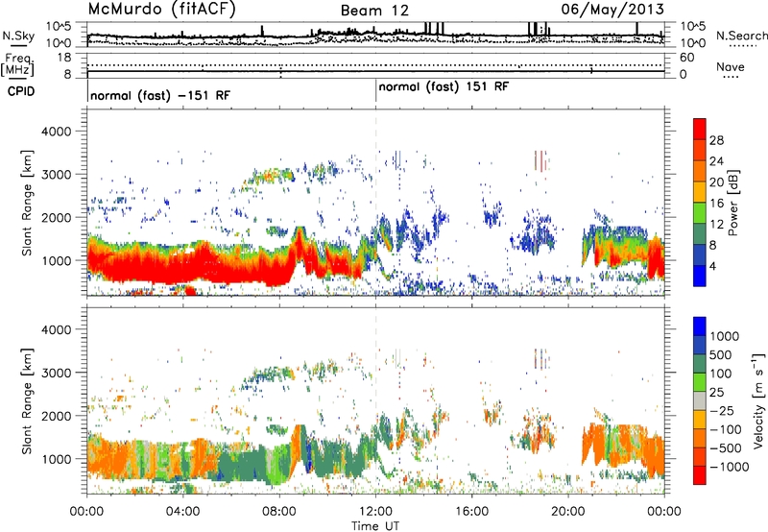Click Slant Range label of velocity panel
768x532 pixels.
(27, 400)
